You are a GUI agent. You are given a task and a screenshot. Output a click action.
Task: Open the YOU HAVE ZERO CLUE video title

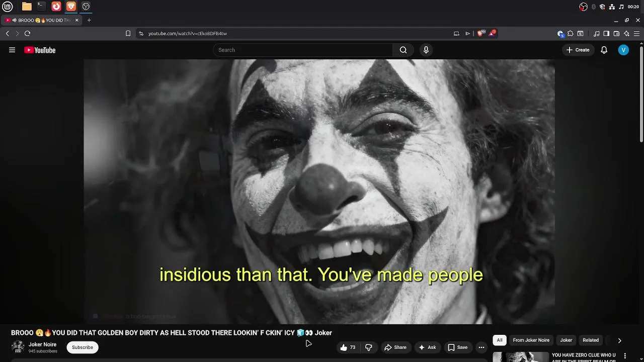584,357
